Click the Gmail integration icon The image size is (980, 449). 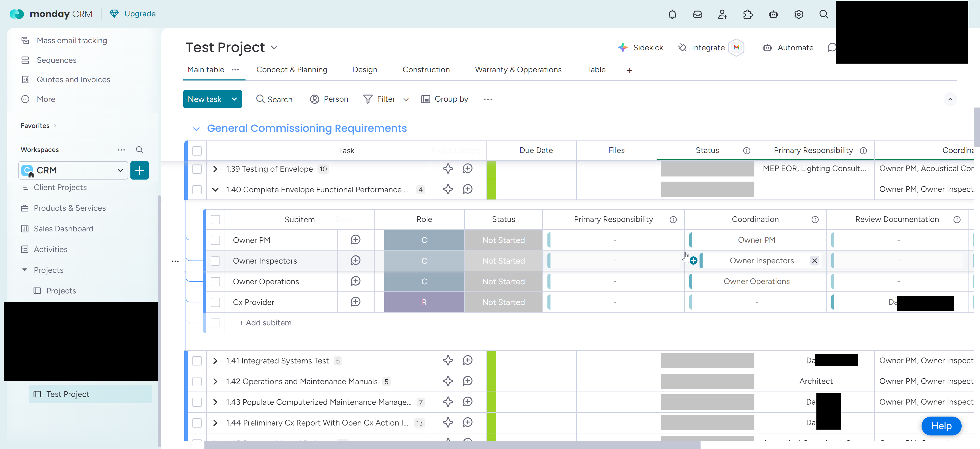(x=737, y=48)
